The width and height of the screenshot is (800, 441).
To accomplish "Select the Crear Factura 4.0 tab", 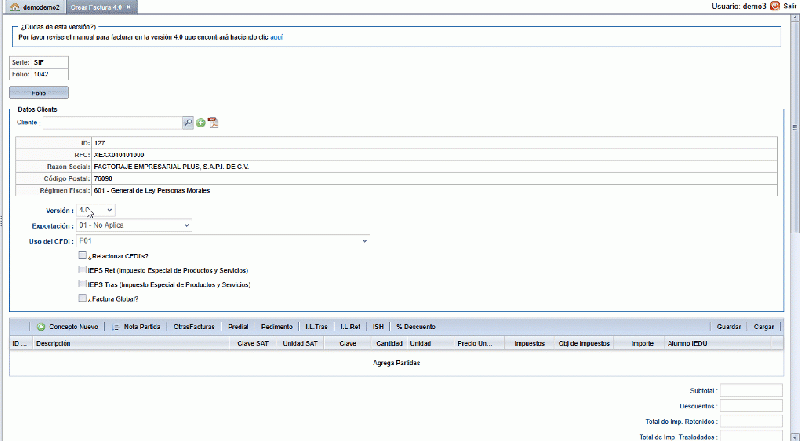I will [102, 7].
